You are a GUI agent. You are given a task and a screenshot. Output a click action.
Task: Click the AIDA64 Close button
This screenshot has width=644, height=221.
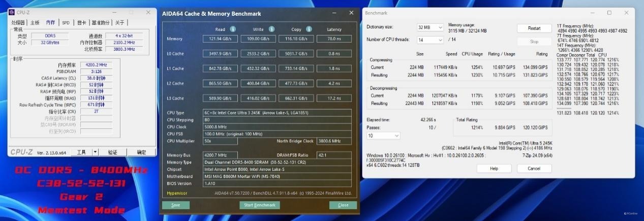pos(343,205)
